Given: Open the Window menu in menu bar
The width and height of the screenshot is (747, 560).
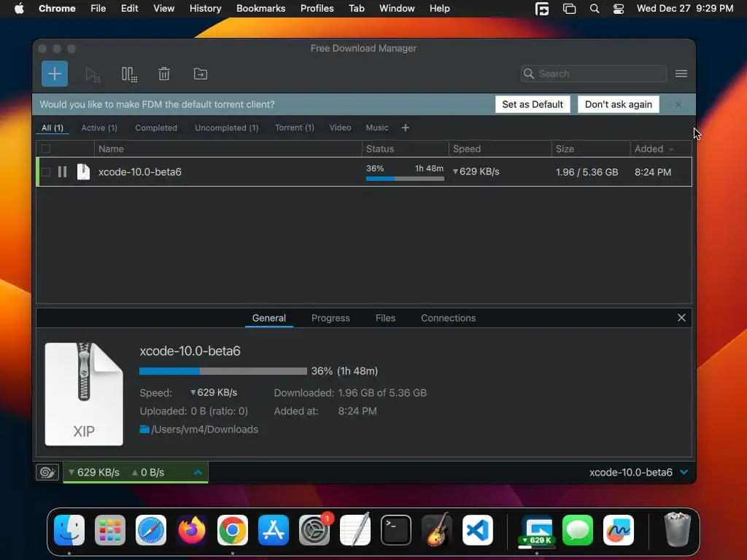Looking at the screenshot, I should [397, 9].
